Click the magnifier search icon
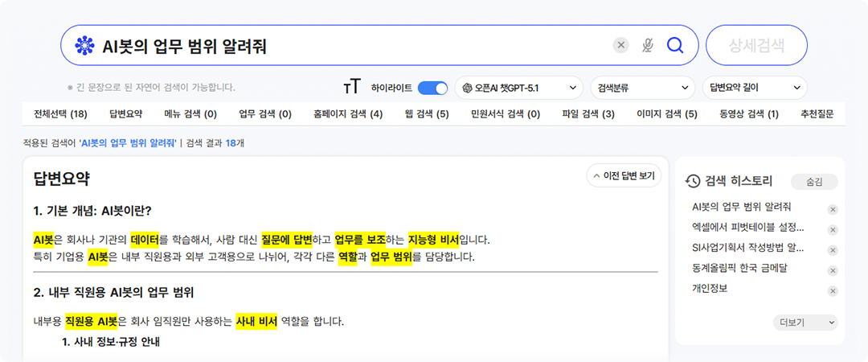The height and width of the screenshot is (362, 868). (675, 45)
